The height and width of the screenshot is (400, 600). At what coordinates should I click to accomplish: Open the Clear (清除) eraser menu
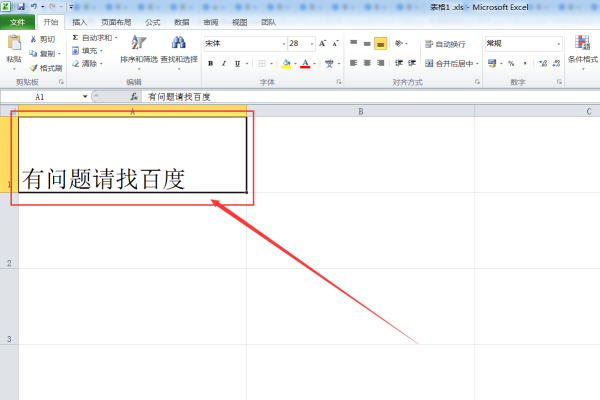click(87, 64)
